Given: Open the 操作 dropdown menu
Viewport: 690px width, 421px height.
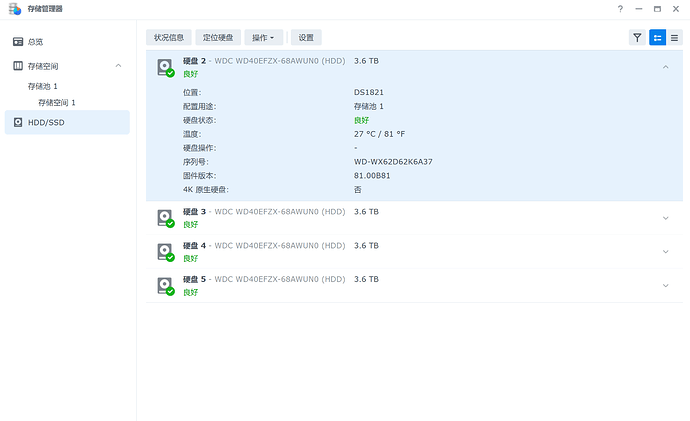Looking at the screenshot, I should click(264, 37).
